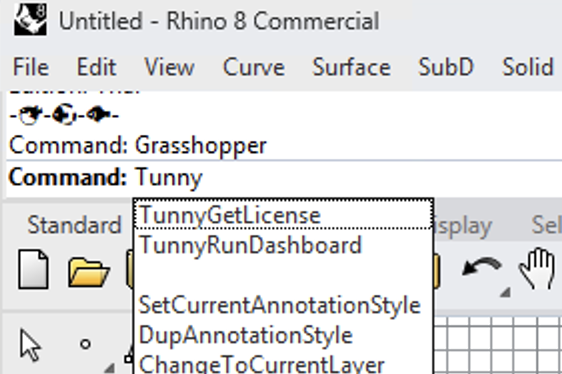Viewport: 562px width, 374px height.
Task: Click the New file icon
Action: click(33, 269)
